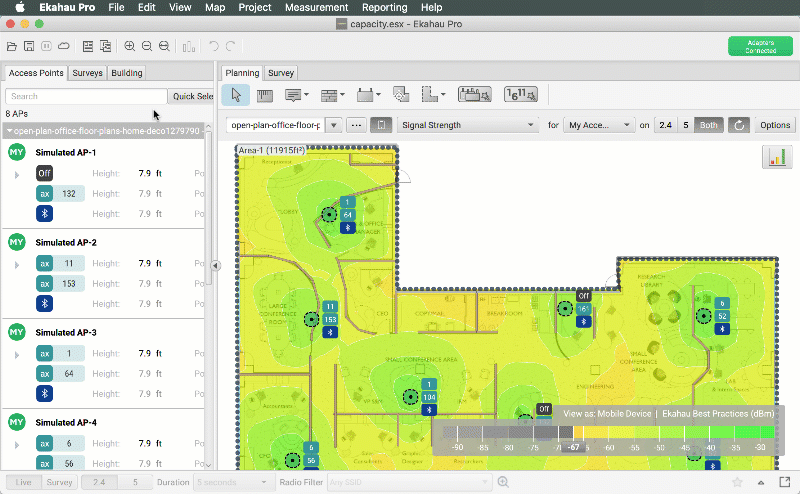Viewport: 800px width, 494px height.
Task: Click Simulated AP-1 Bluetooth radio icon
Action: (x=44, y=213)
